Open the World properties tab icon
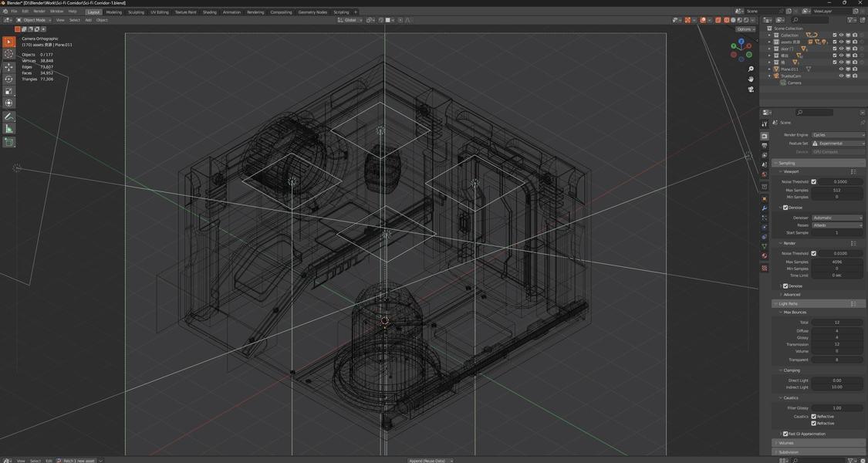The image size is (868, 463). click(765, 174)
